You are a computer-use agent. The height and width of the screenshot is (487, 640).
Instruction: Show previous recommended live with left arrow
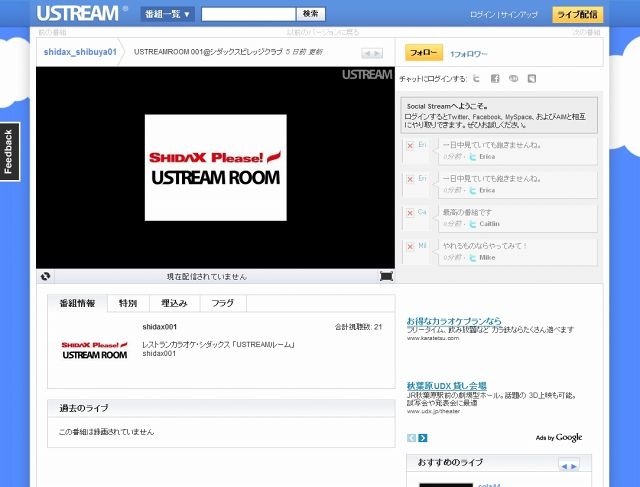click(564, 466)
